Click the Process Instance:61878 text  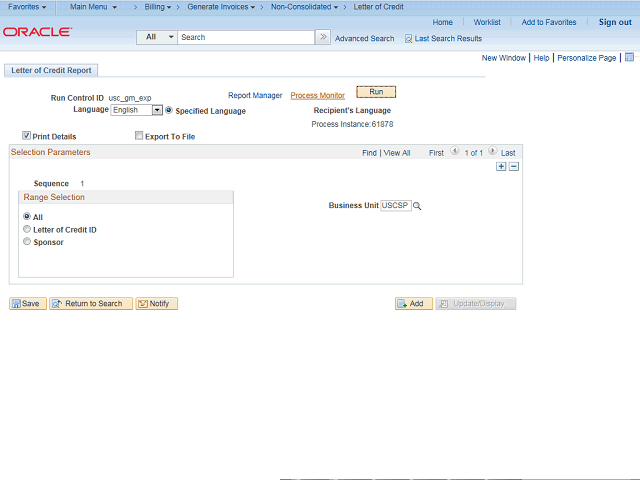[x=352, y=124]
